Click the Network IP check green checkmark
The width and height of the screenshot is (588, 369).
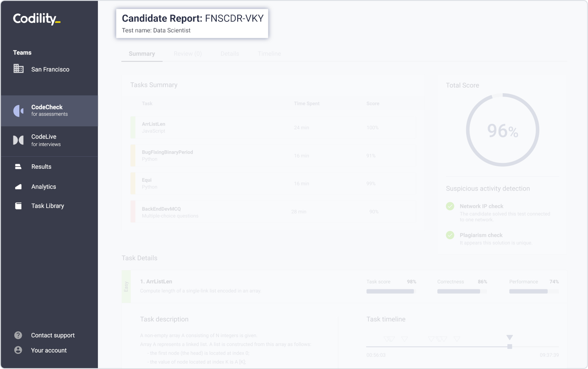coord(450,206)
